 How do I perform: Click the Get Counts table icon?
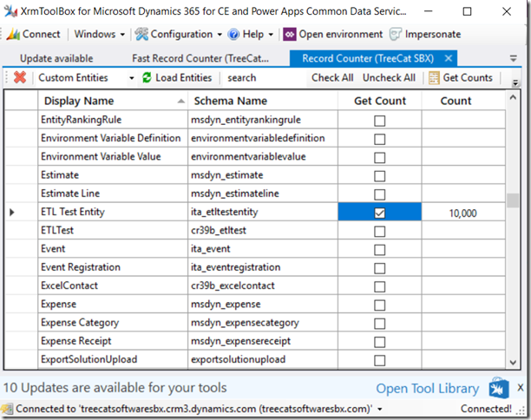[434, 77]
